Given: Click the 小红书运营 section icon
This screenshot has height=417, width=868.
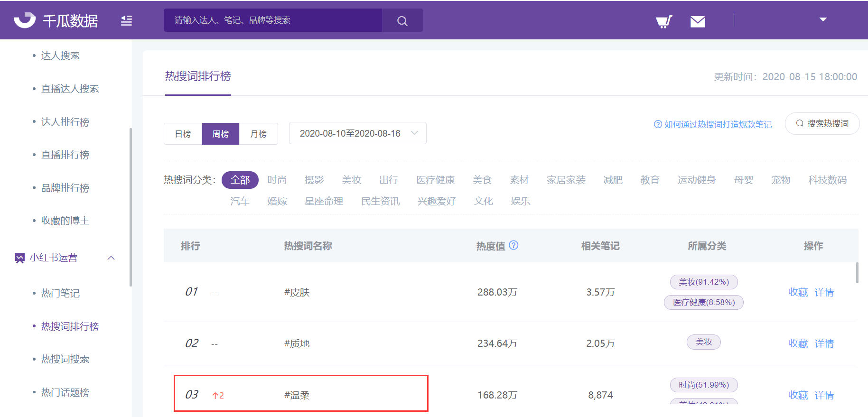Looking at the screenshot, I should (19, 258).
